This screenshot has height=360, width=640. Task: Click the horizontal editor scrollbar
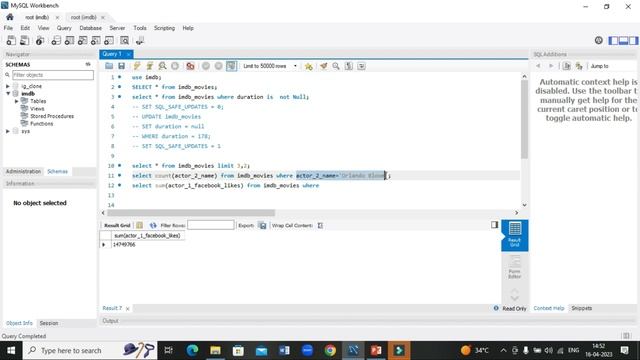click(191, 213)
